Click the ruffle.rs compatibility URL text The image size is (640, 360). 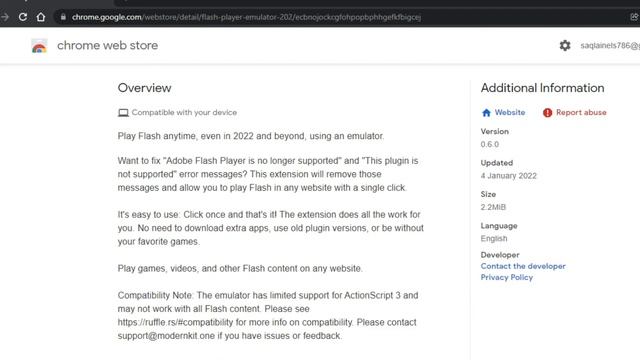coord(175,322)
